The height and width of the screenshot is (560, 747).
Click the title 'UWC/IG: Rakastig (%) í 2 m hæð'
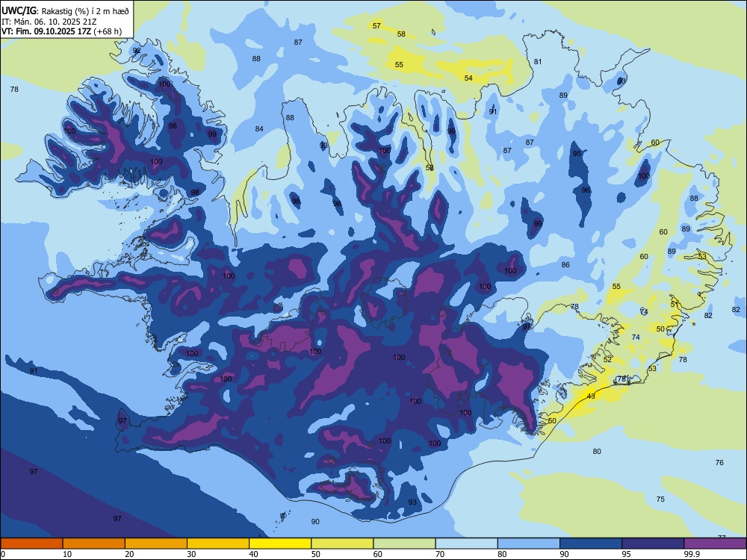65,11
